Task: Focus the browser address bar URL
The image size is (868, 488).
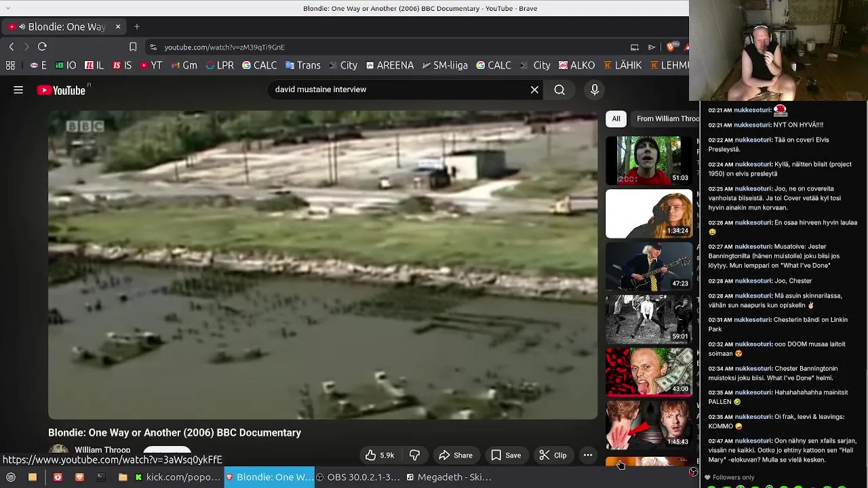Action: coord(224,47)
